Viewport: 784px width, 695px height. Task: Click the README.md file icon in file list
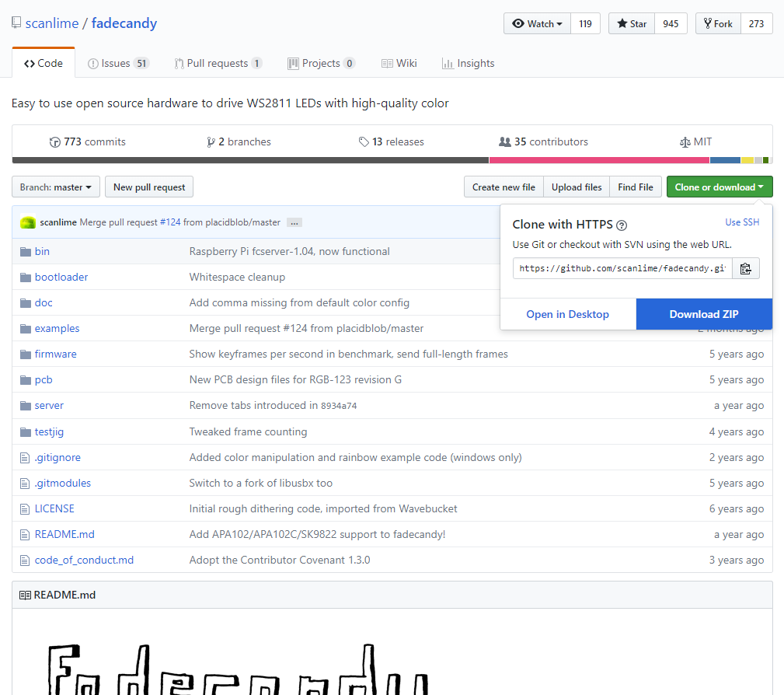pos(25,534)
